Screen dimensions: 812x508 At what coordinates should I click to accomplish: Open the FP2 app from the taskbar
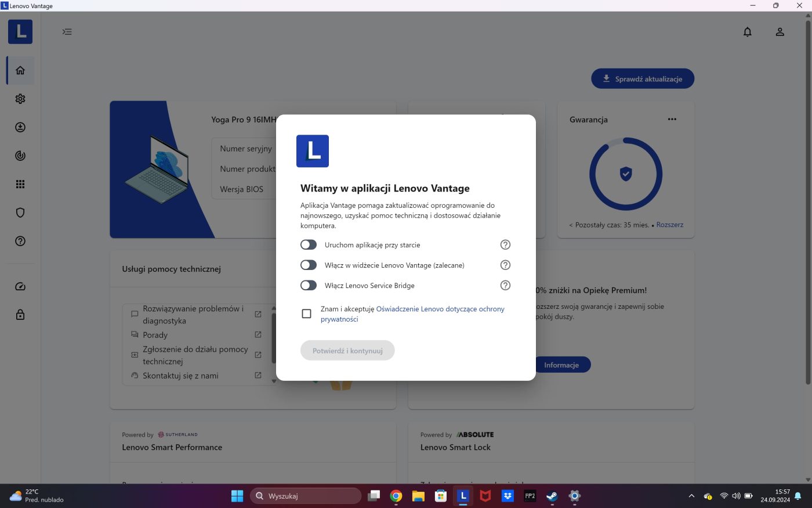tap(530, 496)
